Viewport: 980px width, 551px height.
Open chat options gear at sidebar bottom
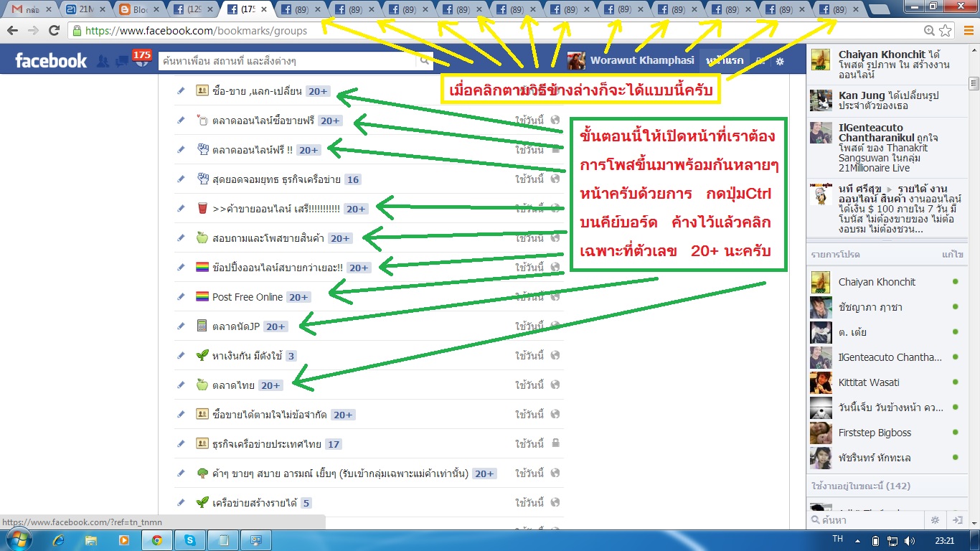click(x=936, y=519)
